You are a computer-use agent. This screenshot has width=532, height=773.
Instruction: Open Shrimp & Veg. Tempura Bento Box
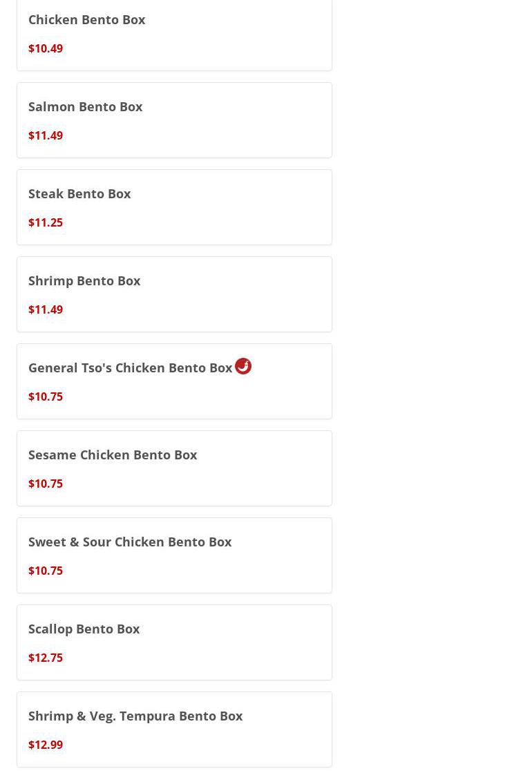tap(174, 729)
